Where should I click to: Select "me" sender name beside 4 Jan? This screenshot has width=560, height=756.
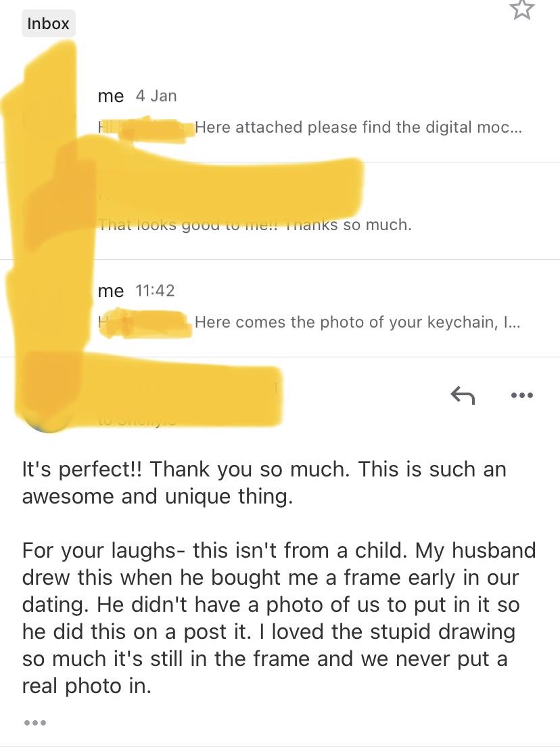(111, 96)
